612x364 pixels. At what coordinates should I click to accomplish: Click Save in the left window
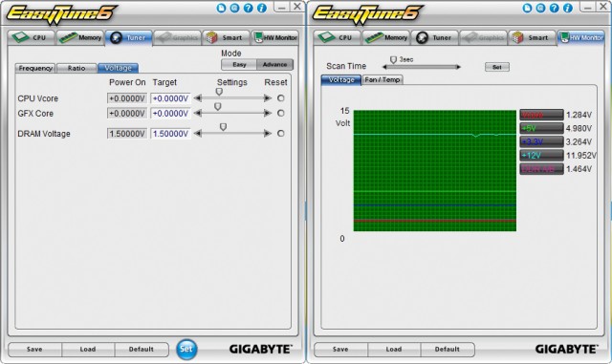(34, 349)
